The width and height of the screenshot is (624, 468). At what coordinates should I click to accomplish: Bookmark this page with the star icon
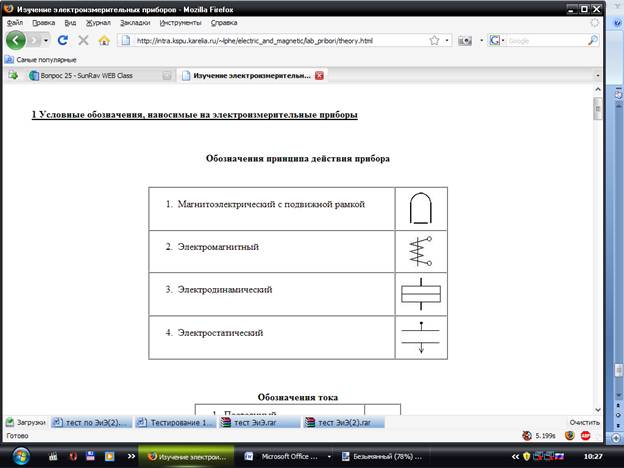point(434,40)
